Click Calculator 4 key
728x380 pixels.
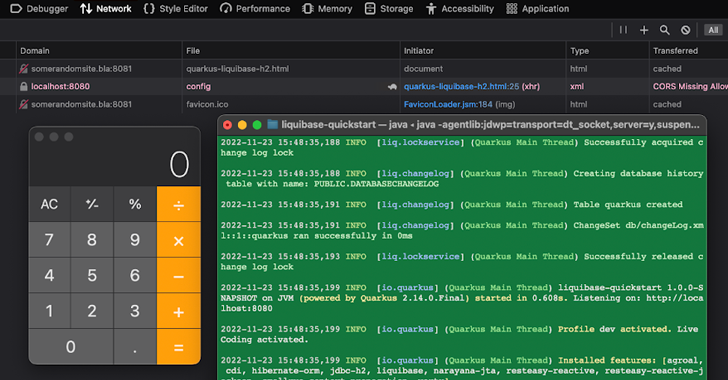click(x=49, y=275)
